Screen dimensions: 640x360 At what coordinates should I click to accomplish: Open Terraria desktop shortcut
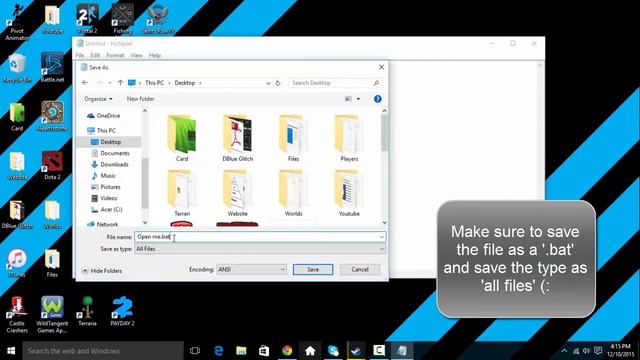coord(87,312)
